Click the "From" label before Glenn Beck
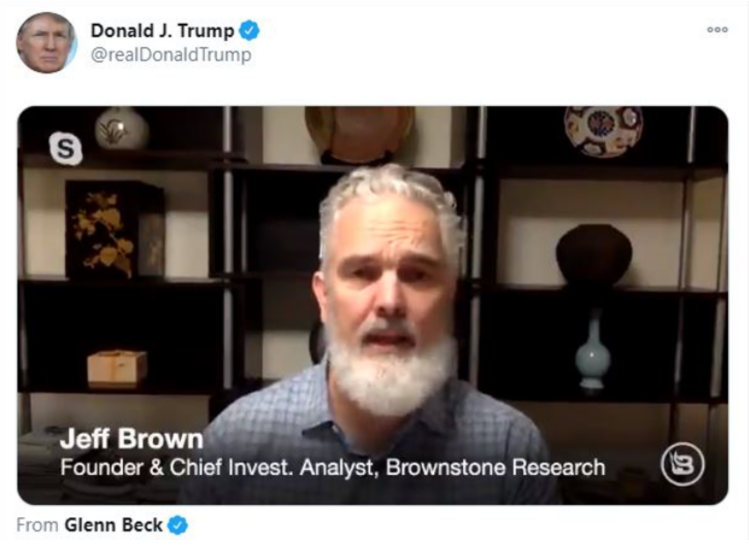 pos(37,525)
